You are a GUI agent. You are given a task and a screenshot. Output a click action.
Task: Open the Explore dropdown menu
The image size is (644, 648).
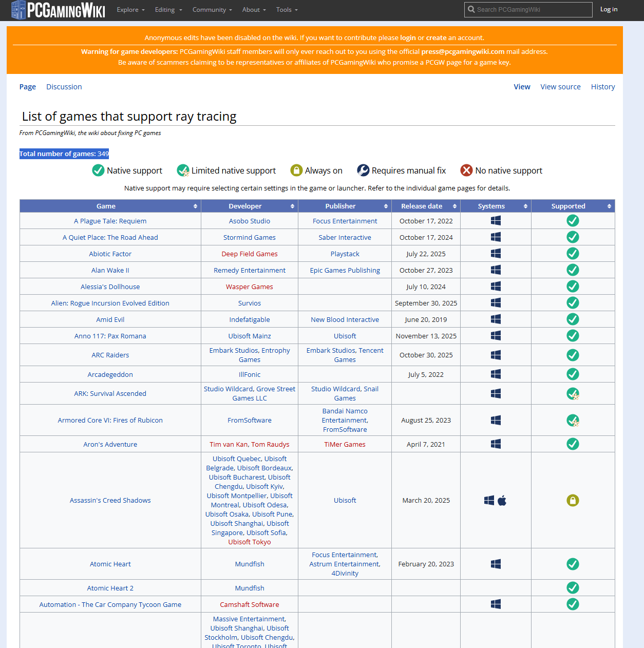(x=130, y=10)
